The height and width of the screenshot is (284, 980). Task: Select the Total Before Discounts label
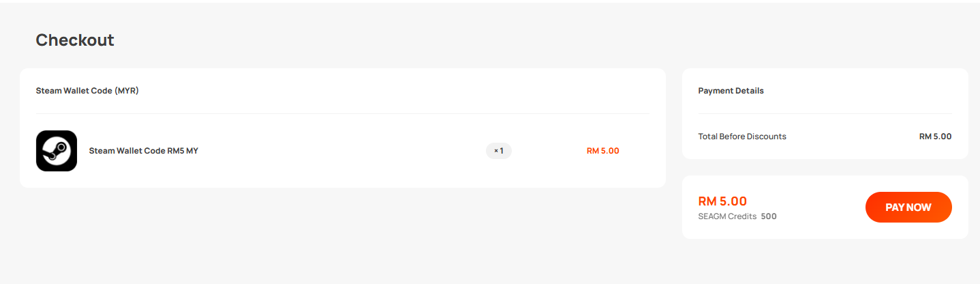tap(742, 137)
